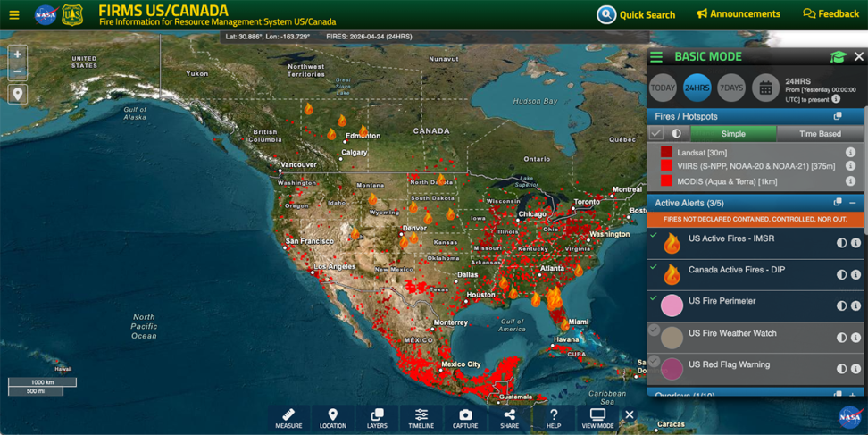868x435 pixels.
Task: Open the Help tool
Action: (554, 418)
